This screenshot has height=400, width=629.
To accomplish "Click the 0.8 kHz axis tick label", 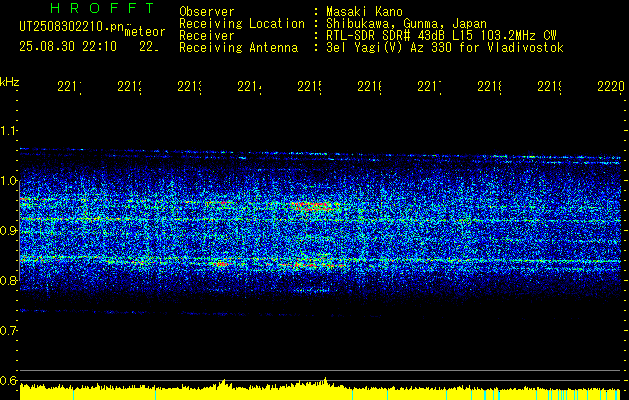I will click(x=8, y=280).
